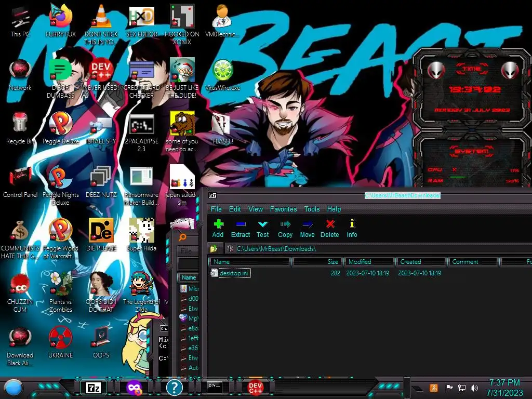Select the Control Panel desktop icon
The width and height of the screenshot is (532, 399).
coord(20,182)
